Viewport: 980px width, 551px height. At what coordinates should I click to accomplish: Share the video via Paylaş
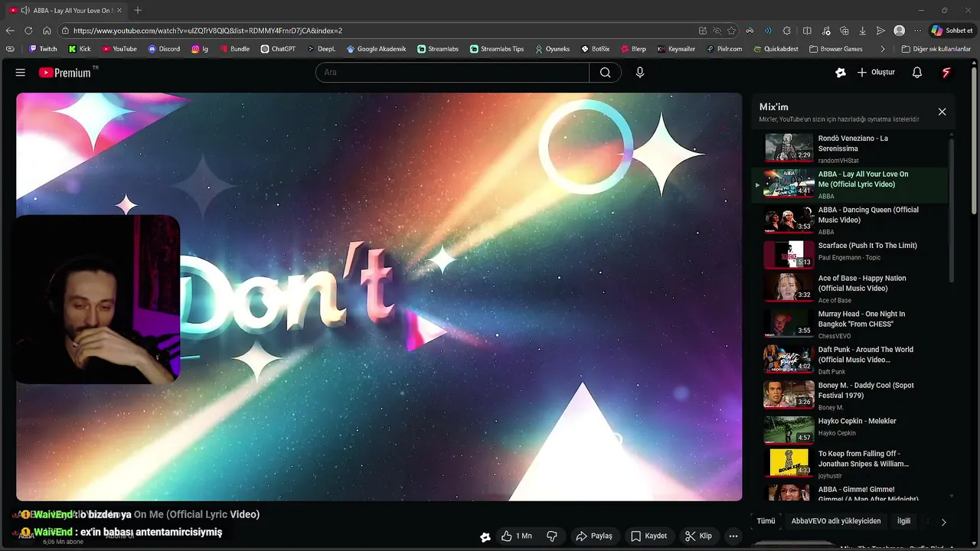pos(594,536)
